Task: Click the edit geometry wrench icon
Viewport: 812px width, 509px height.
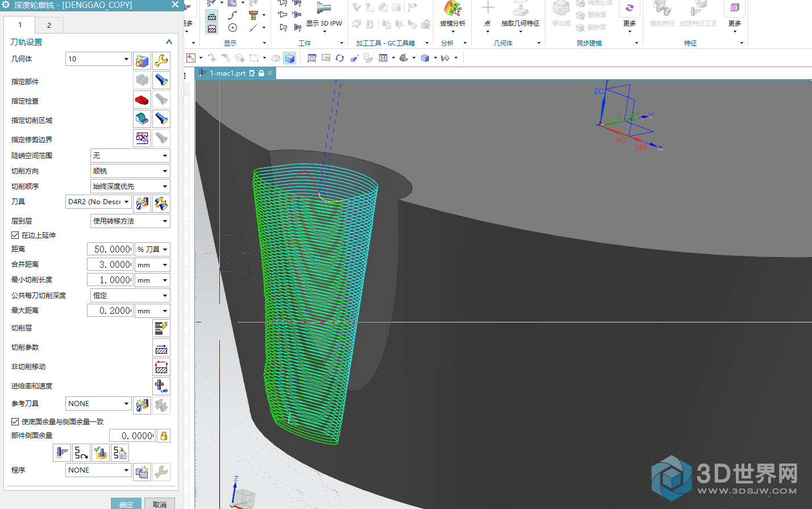Action: click(161, 60)
